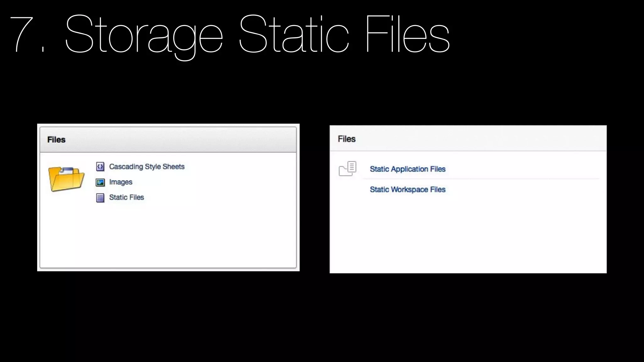Open the Static Files link in left panel
The height and width of the screenshot is (362, 644).
tap(126, 197)
